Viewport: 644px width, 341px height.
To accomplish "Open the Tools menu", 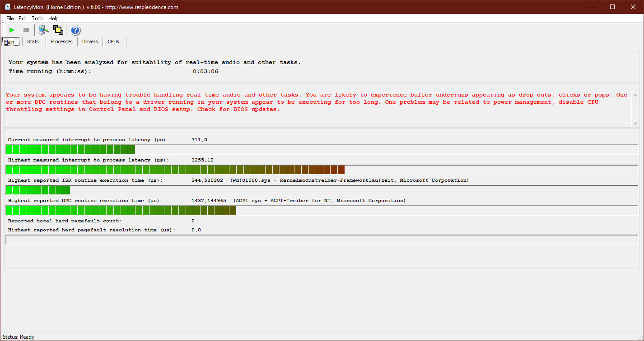I will point(37,18).
